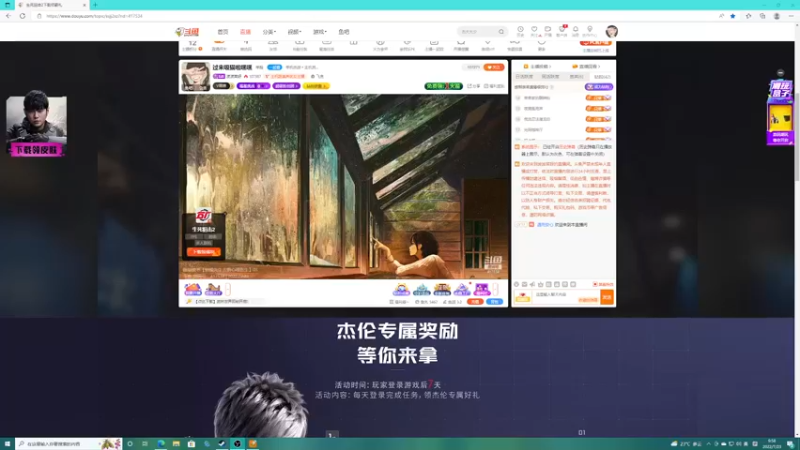The height and width of the screenshot is (450, 800).
Task: Open the Windows Start button
Action: pyautogui.click(x=7, y=444)
